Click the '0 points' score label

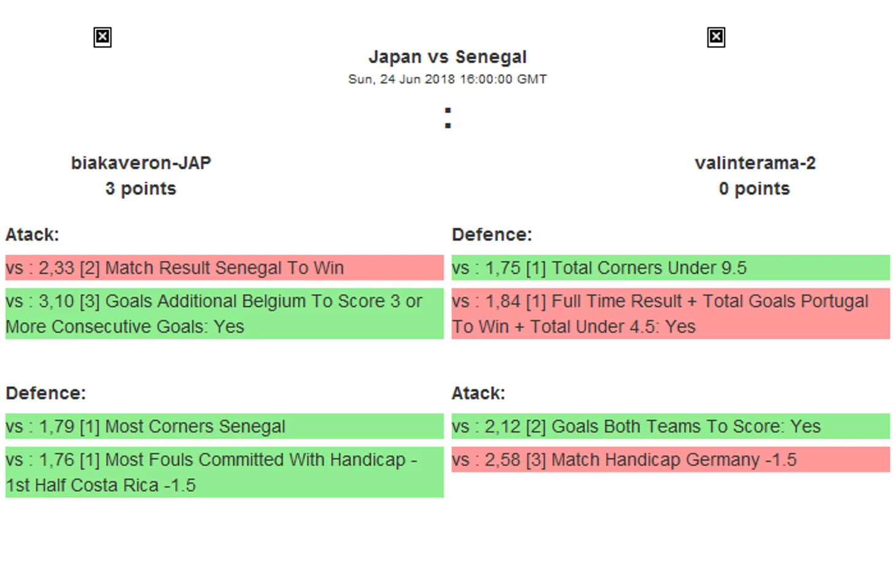point(754,189)
